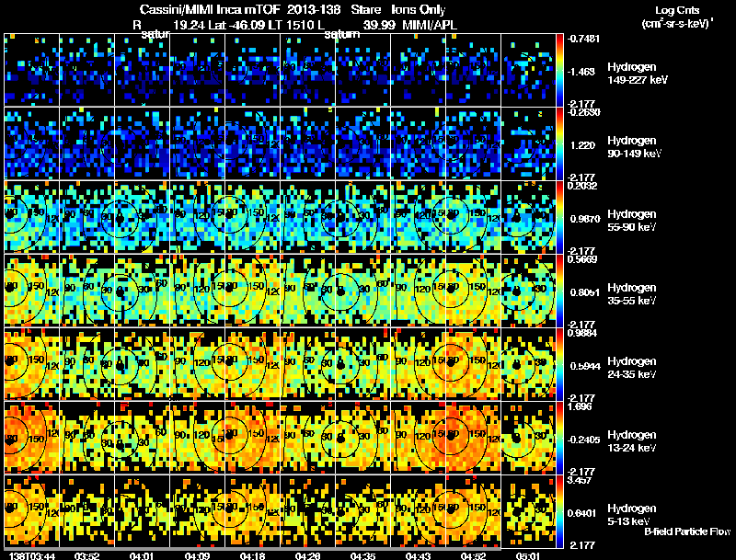Click the '04:43' time axis label

418,556
